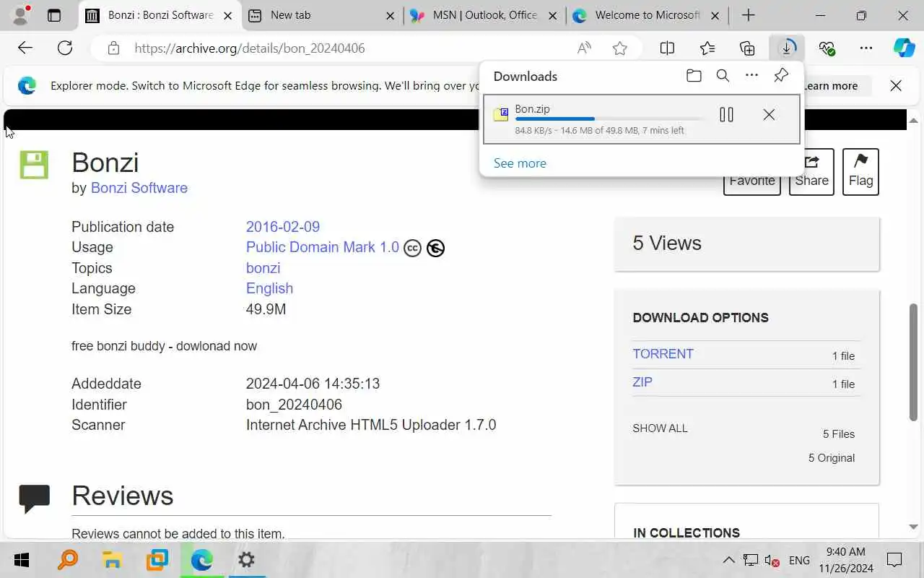Click the page vertical scrollbar thumb
This screenshot has width=924, height=578.
click(913, 361)
